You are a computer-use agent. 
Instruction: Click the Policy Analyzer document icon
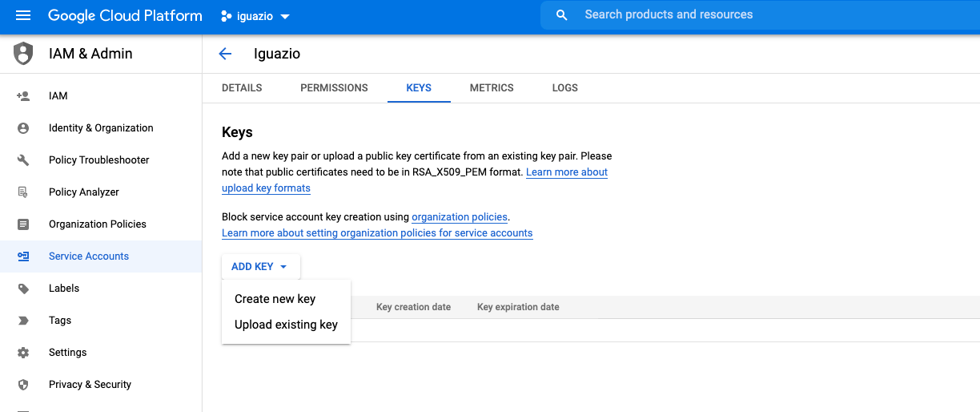pos(23,192)
